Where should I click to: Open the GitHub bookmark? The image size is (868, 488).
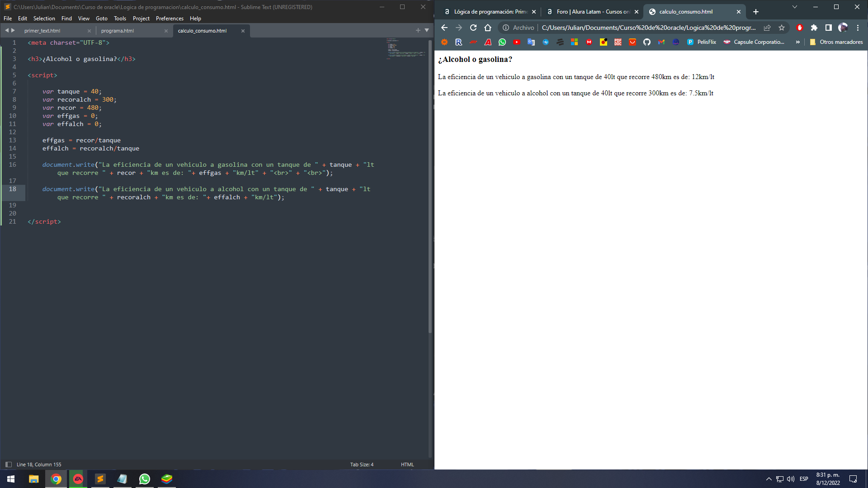pyautogui.click(x=647, y=42)
